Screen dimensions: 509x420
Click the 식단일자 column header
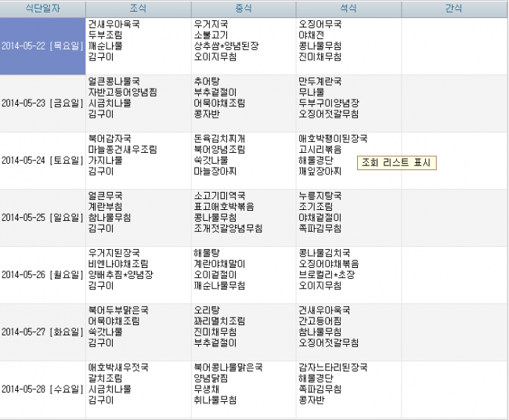pos(42,9)
